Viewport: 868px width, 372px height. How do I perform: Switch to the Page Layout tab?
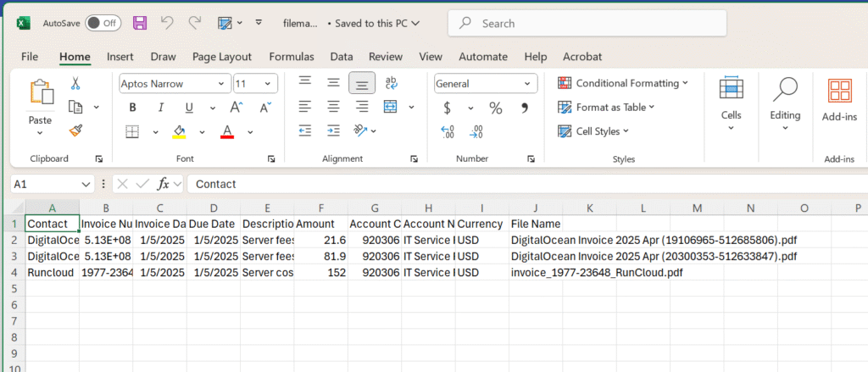click(222, 57)
